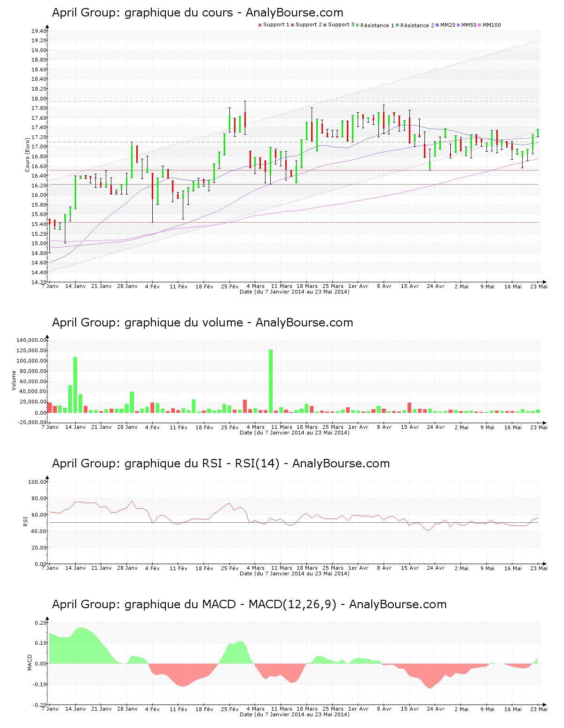Screen dimensions: 564x728
Task: Select the 'Résistance 1' legend label
Action: click(377, 25)
